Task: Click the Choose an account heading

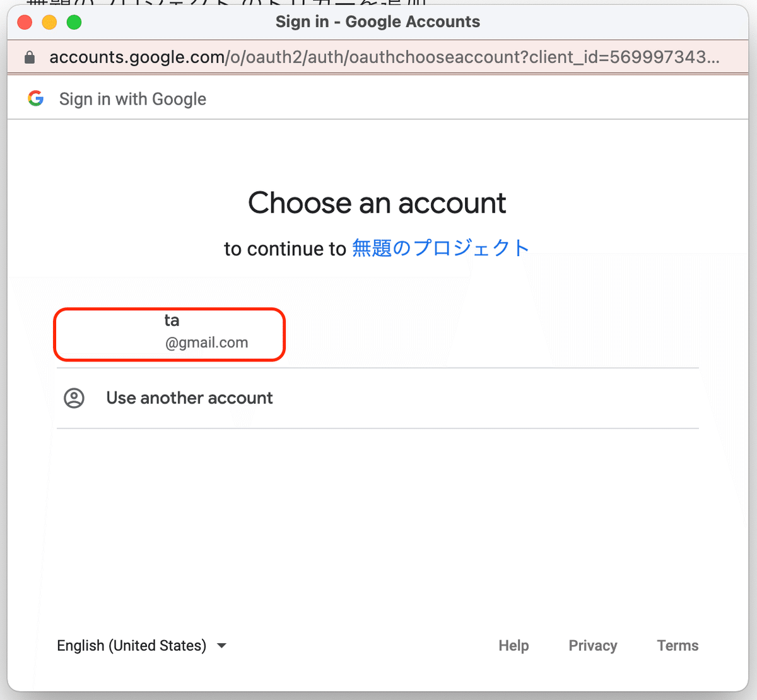Action: [x=377, y=203]
